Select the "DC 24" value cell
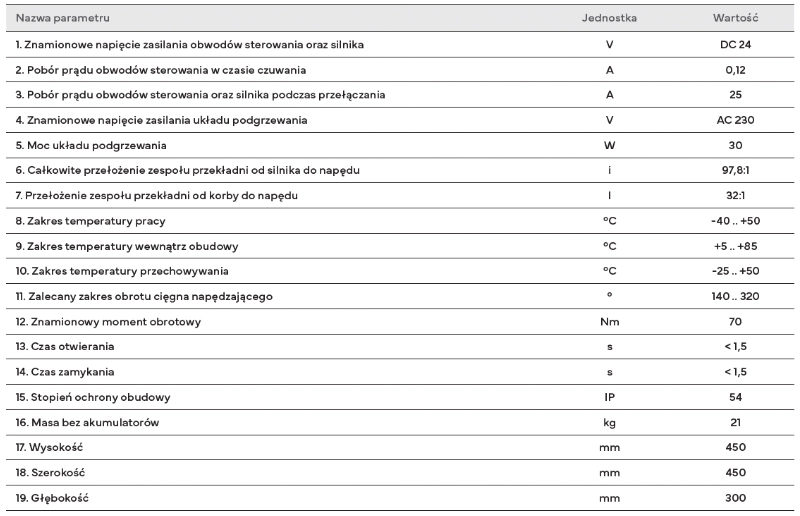Screen dimensions: 800x516 [x=735, y=45]
